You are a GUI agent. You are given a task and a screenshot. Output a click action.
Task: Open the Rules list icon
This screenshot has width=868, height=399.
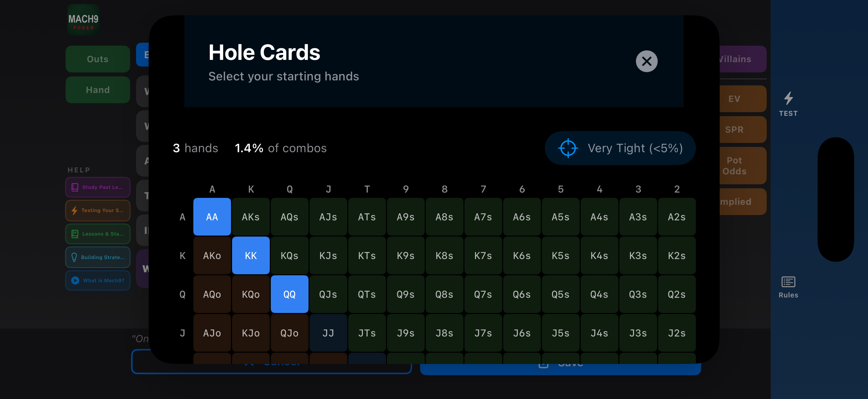coord(788,282)
